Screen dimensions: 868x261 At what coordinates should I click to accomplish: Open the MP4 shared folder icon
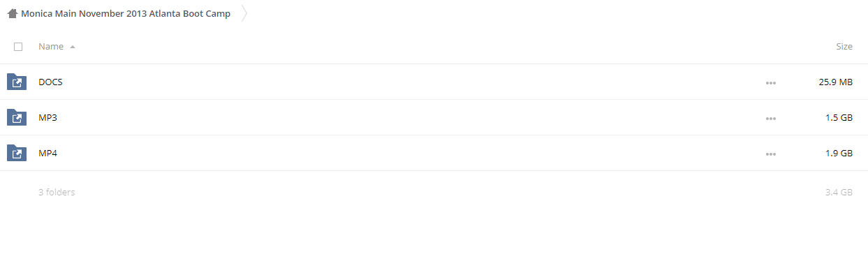[x=17, y=153]
